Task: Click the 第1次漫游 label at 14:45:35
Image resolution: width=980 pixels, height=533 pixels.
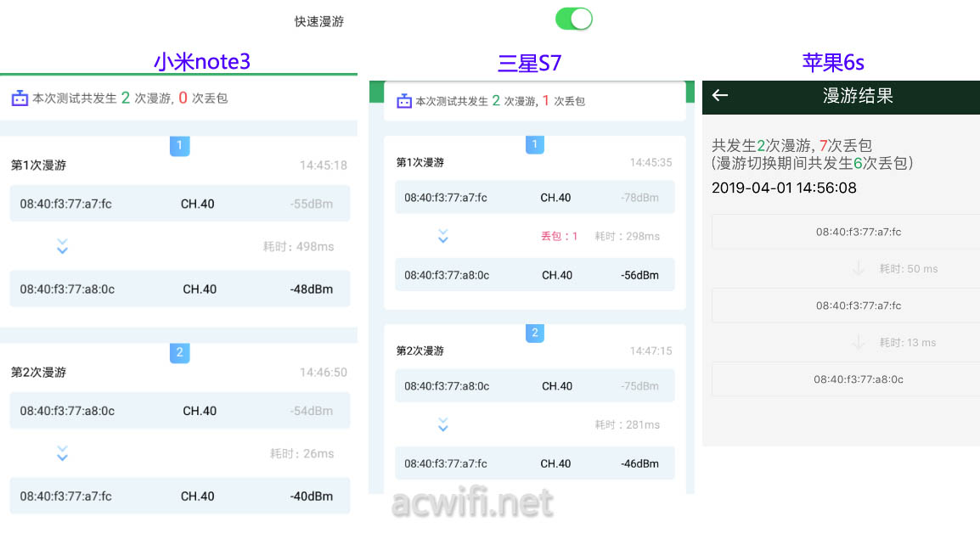Action: tap(420, 162)
